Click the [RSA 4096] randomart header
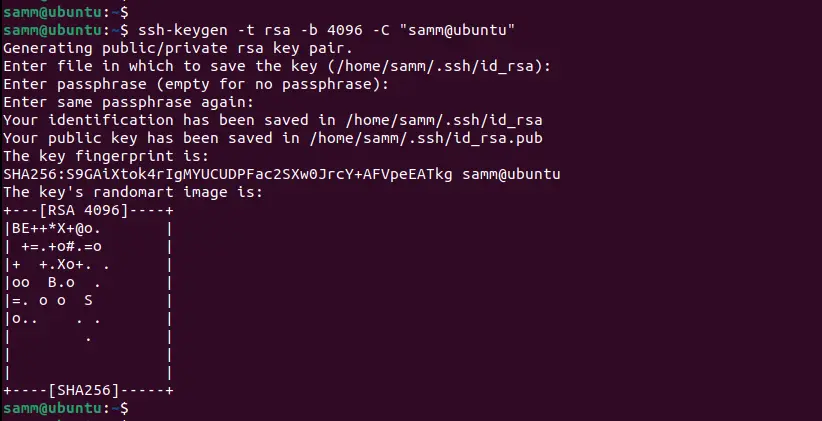This screenshot has height=421, width=822. pyautogui.click(x=84, y=210)
